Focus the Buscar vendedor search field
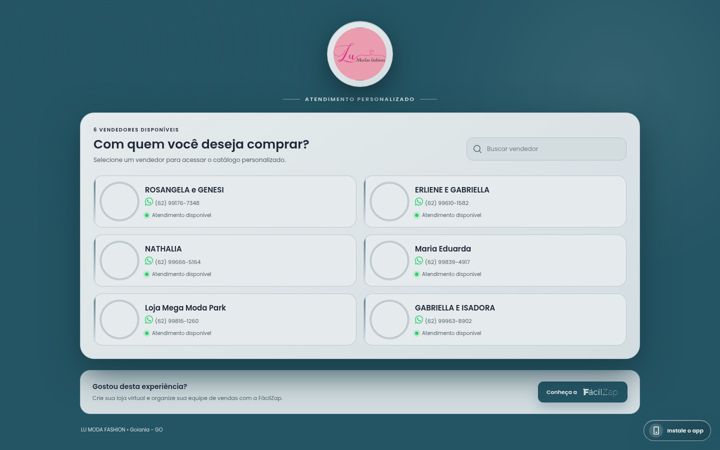Screen dimensions: 720x450 click(546, 149)
